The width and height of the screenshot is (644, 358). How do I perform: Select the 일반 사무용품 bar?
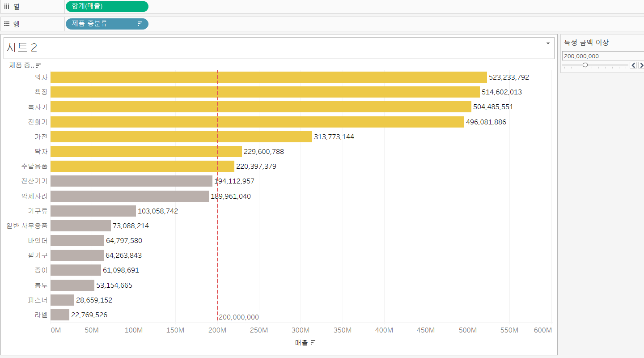pyautogui.click(x=80, y=226)
